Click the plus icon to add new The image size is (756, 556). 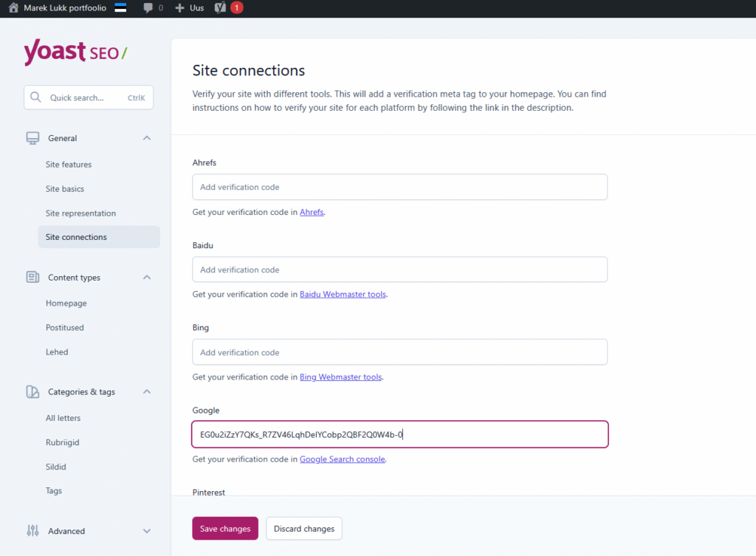click(x=179, y=8)
